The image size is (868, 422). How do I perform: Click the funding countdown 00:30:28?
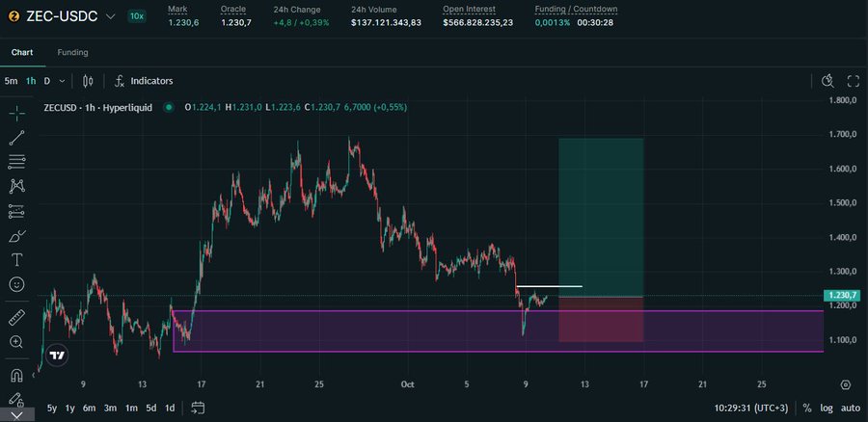[x=594, y=23]
